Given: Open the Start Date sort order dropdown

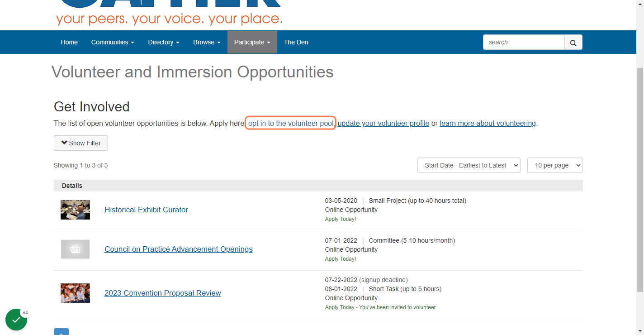Looking at the screenshot, I should [469, 165].
